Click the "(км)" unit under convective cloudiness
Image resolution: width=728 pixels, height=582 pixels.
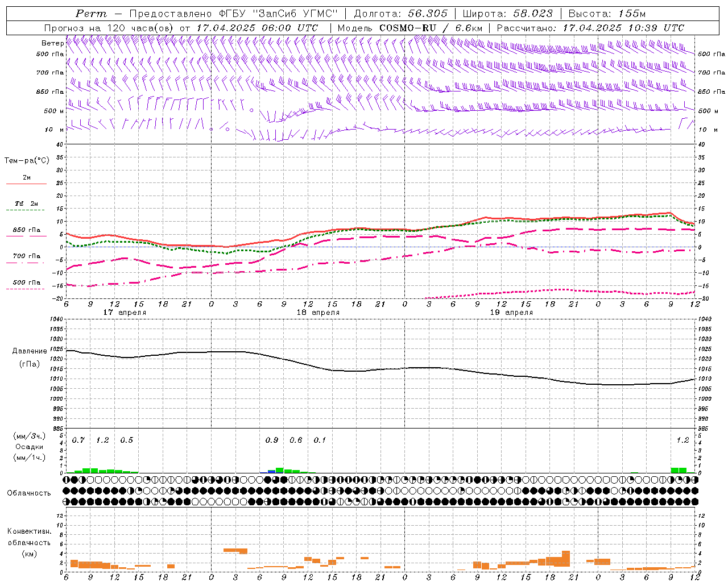30,554
